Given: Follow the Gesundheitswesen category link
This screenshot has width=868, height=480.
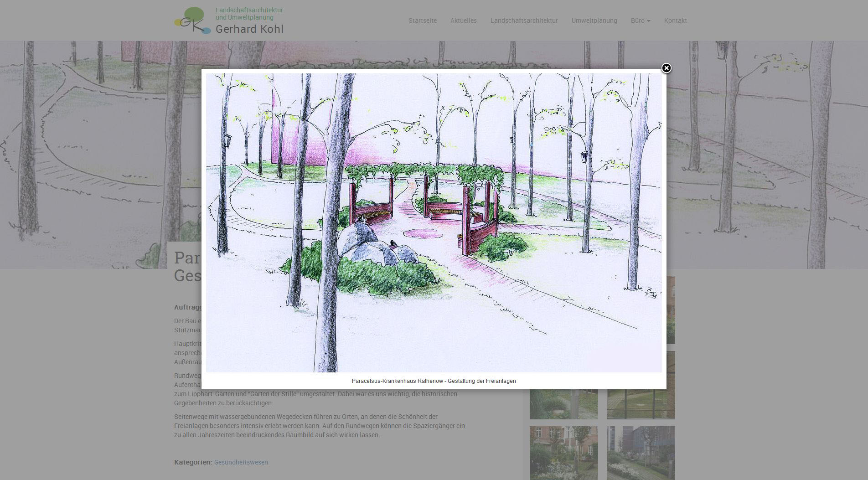Looking at the screenshot, I should 241,462.
